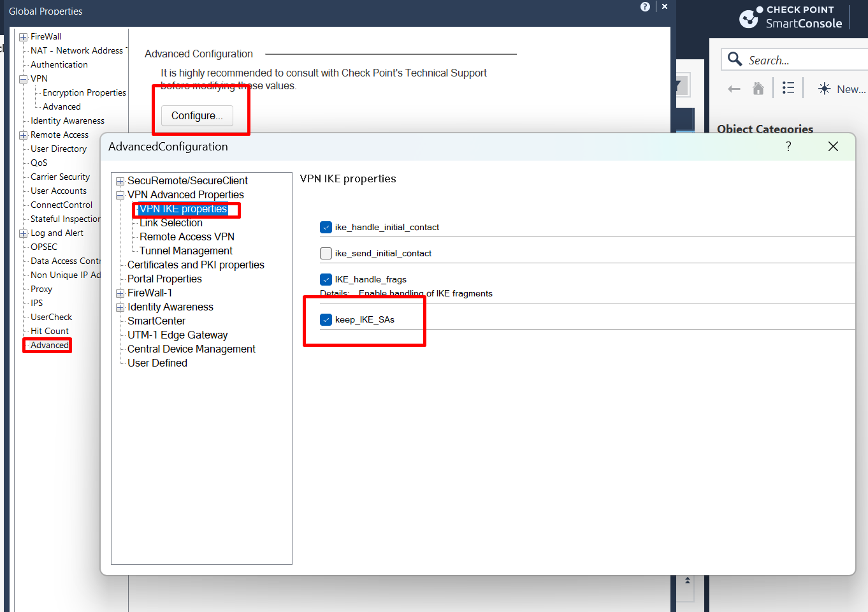Click the search magnifier icon
The height and width of the screenshot is (612, 868).
pyautogui.click(x=735, y=59)
